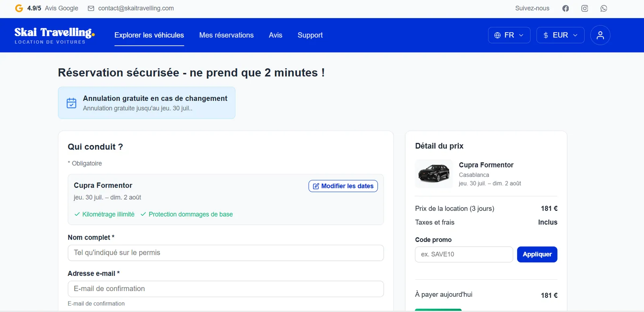Screen dimensions: 644x312
Task: Go to Explorer les véhicules tab
Action: tap(149, 35)
